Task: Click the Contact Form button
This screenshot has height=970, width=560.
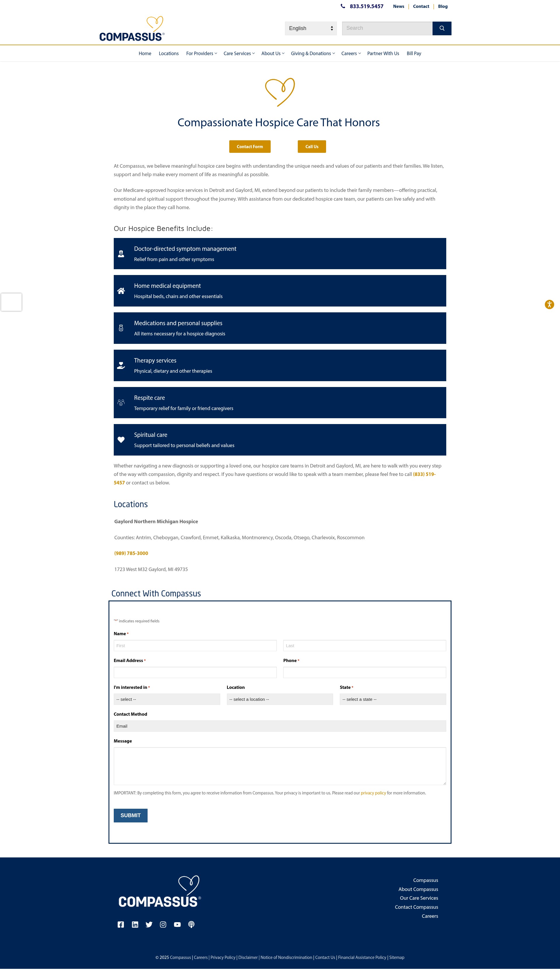Action: click(250, 146)
